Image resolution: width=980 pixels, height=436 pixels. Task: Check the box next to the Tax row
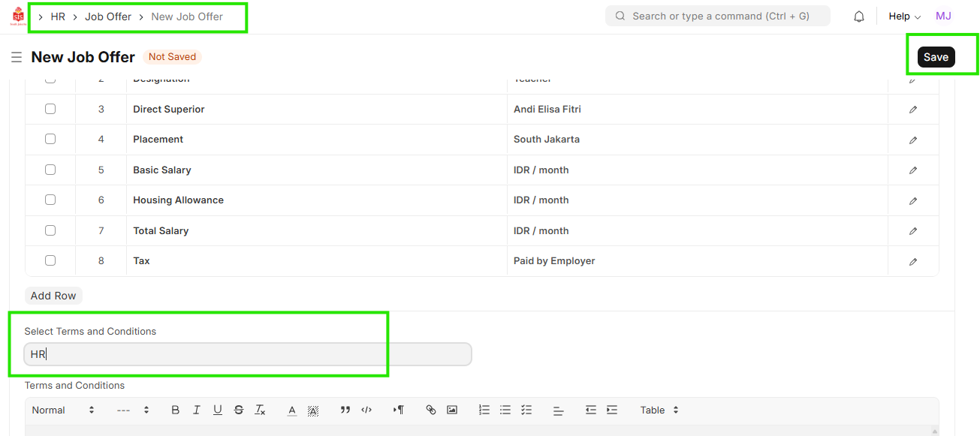pyautogui.click(x=50, y=260)
